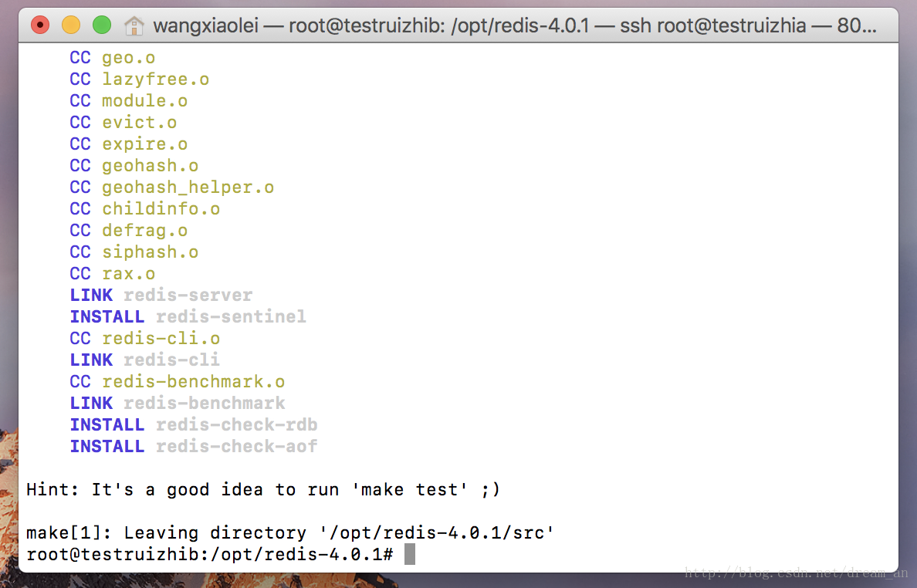Click the red close window button
917x588 pixels.
(x=40, y=25)
